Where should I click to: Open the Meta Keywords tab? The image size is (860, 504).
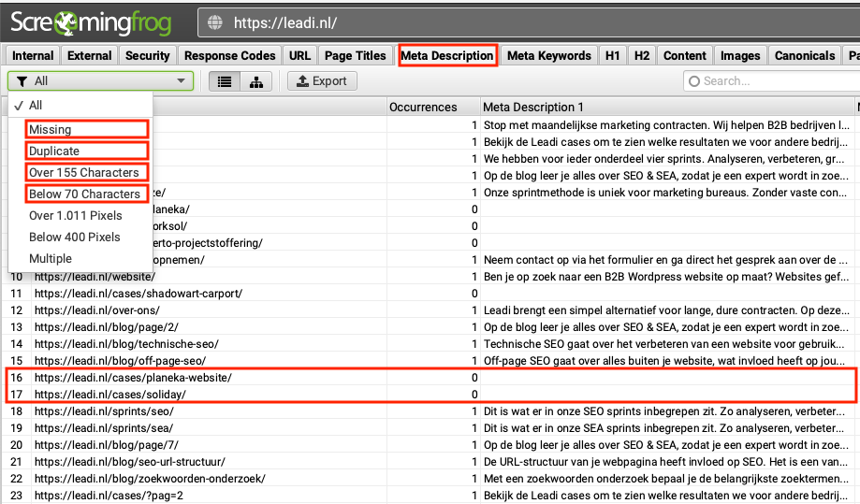click(x=549, y=55)
